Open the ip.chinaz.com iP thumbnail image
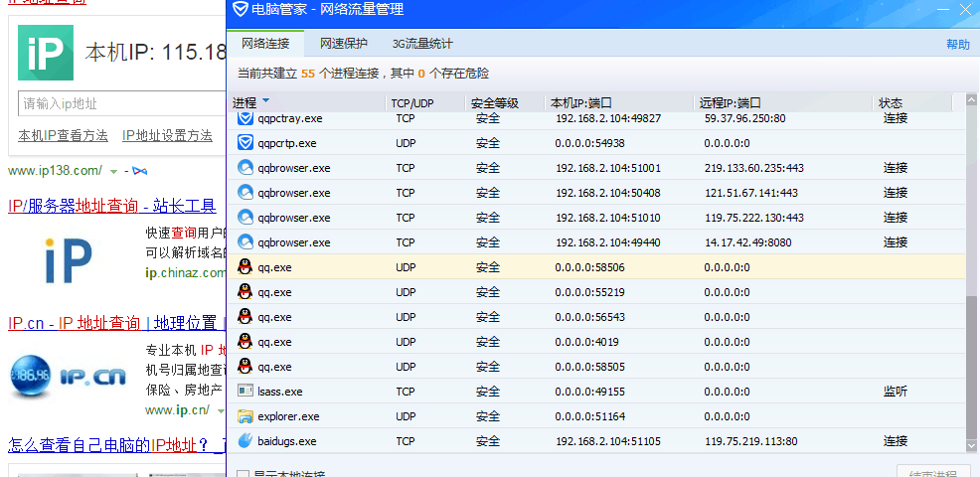The width and height of the screenshot is (980, 477). (x=69, y=258)
